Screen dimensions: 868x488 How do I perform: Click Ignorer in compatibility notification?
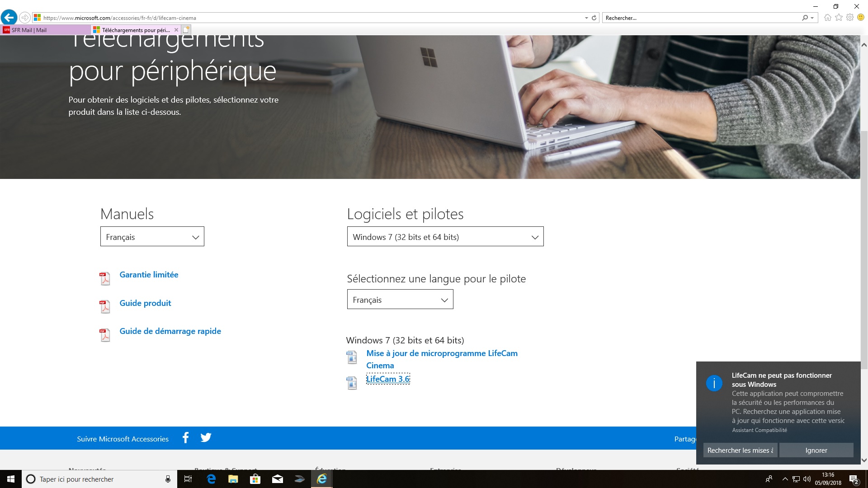816,450
